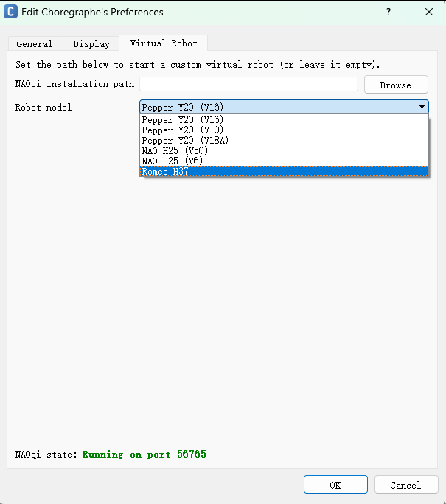This screenshot has width=446, height=504.
Task: Pick NAO H25 (V6) model
Action: pyautogui.click(x=285, y=161)
